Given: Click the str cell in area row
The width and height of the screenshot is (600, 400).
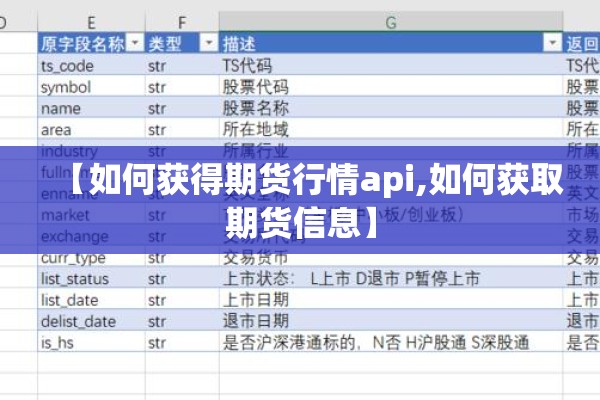Looking at the screenshot, I should click(182, 129).
